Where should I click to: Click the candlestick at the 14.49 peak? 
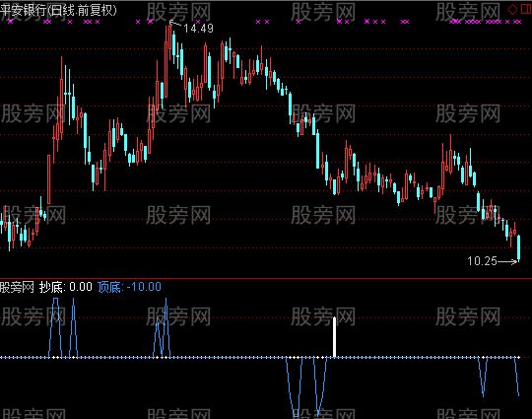(169, 40)
